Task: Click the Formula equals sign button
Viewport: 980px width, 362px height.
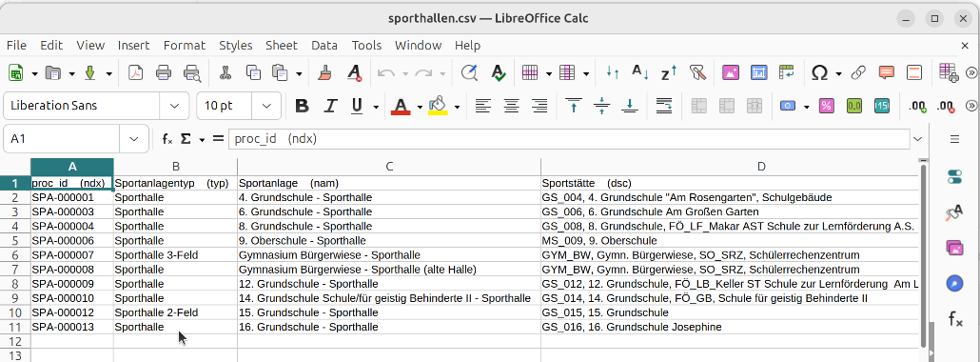Action: point(218,138)
